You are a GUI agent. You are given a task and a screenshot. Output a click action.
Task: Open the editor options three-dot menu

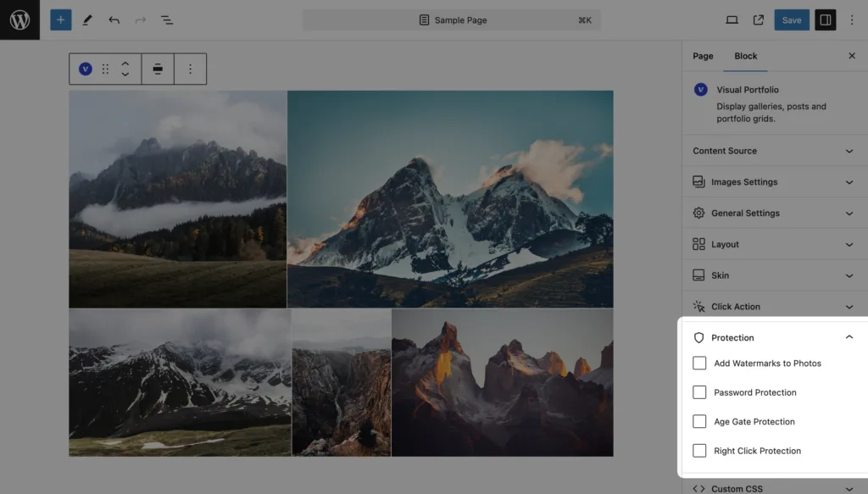point(852,20)
